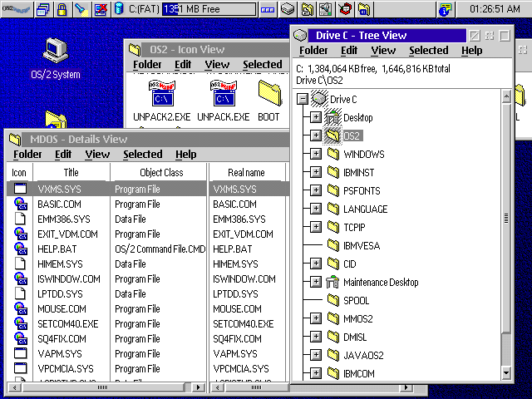
Task: Open Folder menu in OS2 Icon View
Action: (x=147, y=65)
